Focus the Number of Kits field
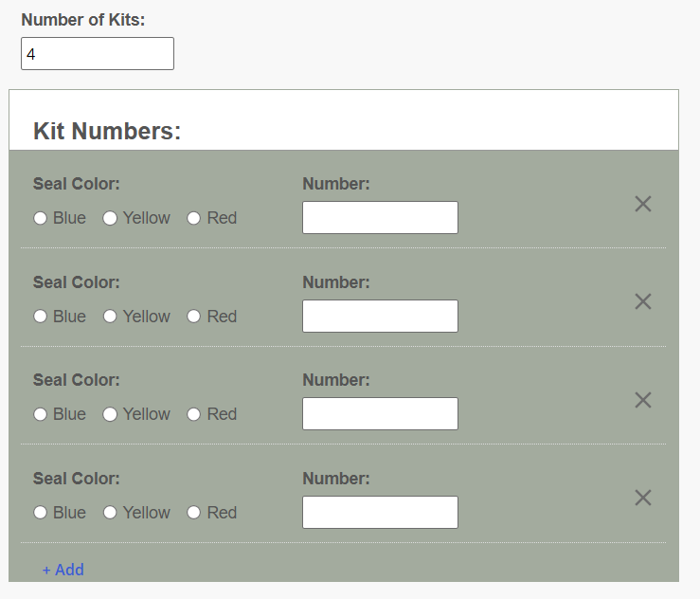The image size is (700, 599). pyautogui.click(x=98, y=54)
